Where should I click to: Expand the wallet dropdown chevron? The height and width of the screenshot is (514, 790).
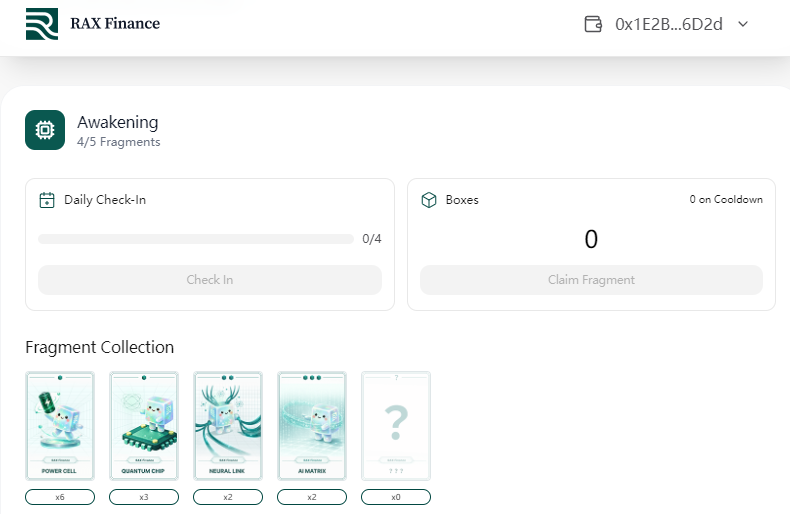[x=743, y=24]
